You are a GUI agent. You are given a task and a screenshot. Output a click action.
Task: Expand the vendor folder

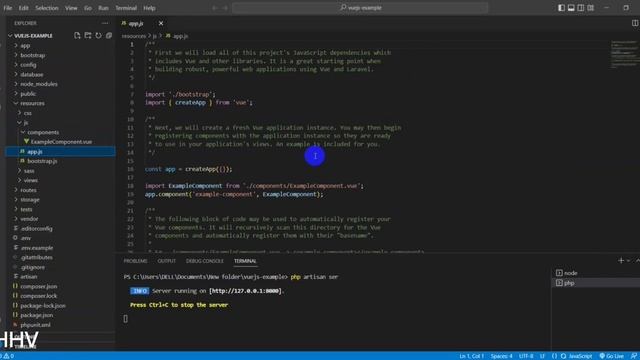click(x=29, y=219)
